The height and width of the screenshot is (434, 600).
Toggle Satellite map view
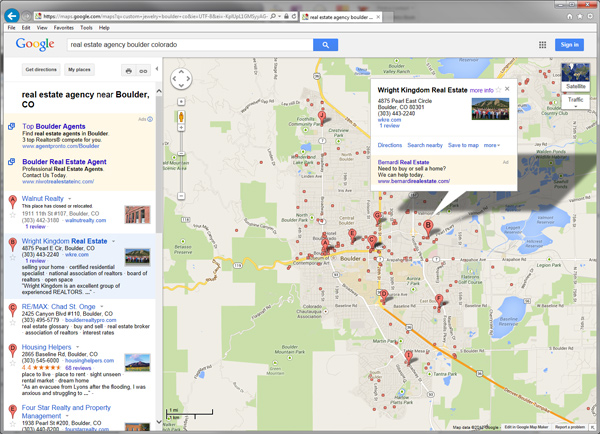[x=576, y=77]
